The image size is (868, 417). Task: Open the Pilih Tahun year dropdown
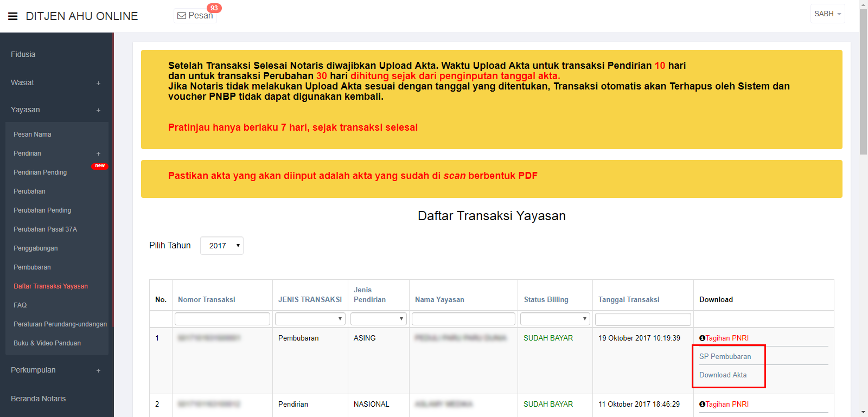pos(221,246)
